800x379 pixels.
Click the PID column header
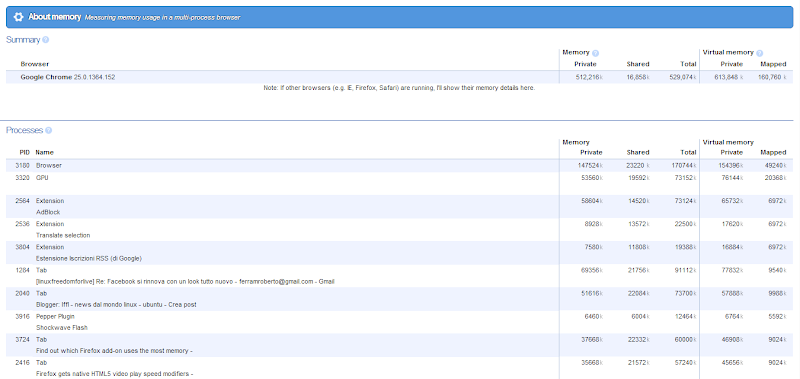tap(25, 153)
